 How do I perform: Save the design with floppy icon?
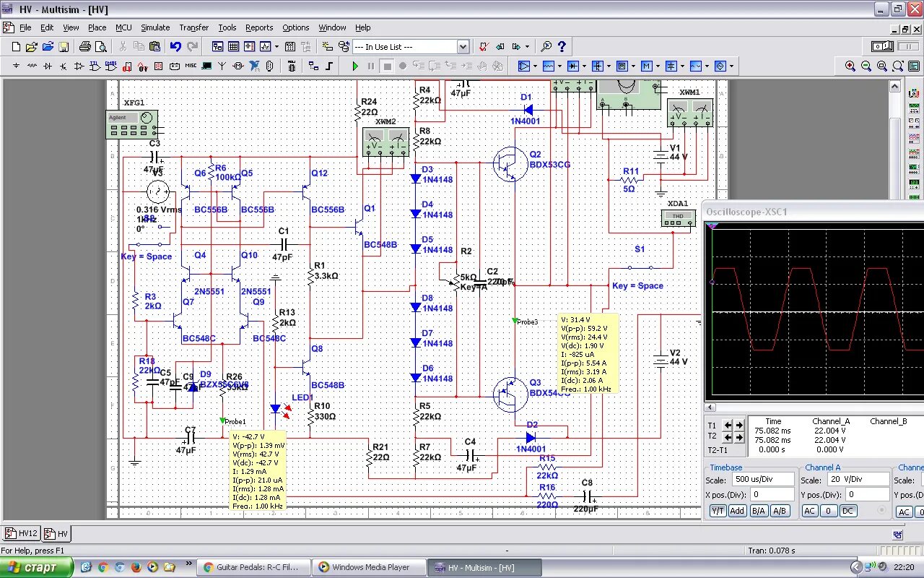tap(64, 47)
